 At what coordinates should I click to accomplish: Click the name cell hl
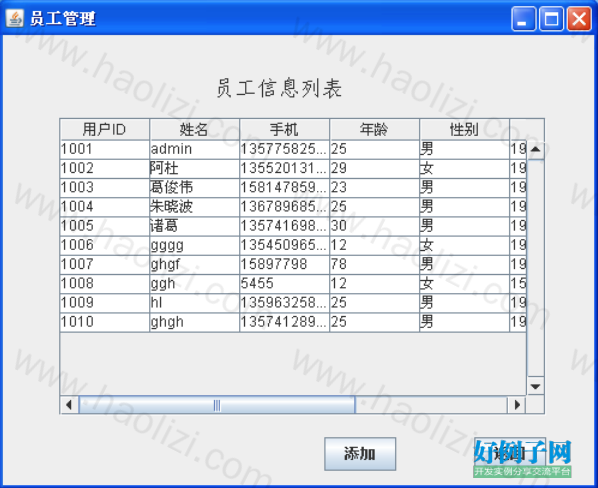195,303
